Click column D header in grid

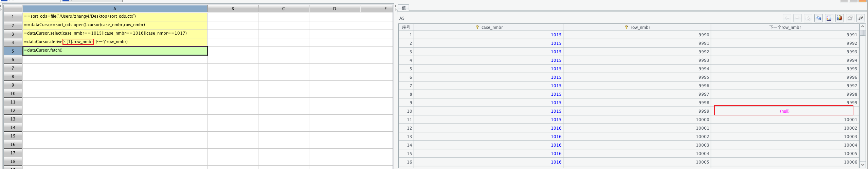point(334,9)
